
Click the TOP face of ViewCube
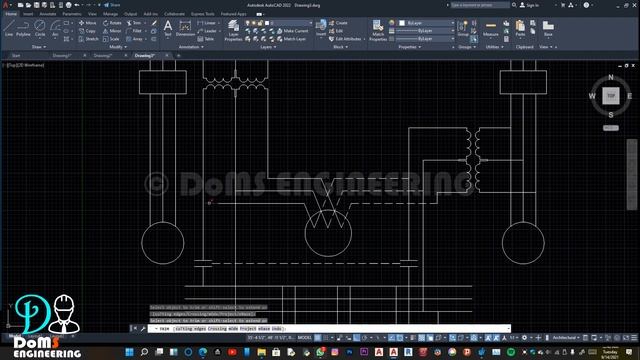pyautogui.click(x=611, y=96)
